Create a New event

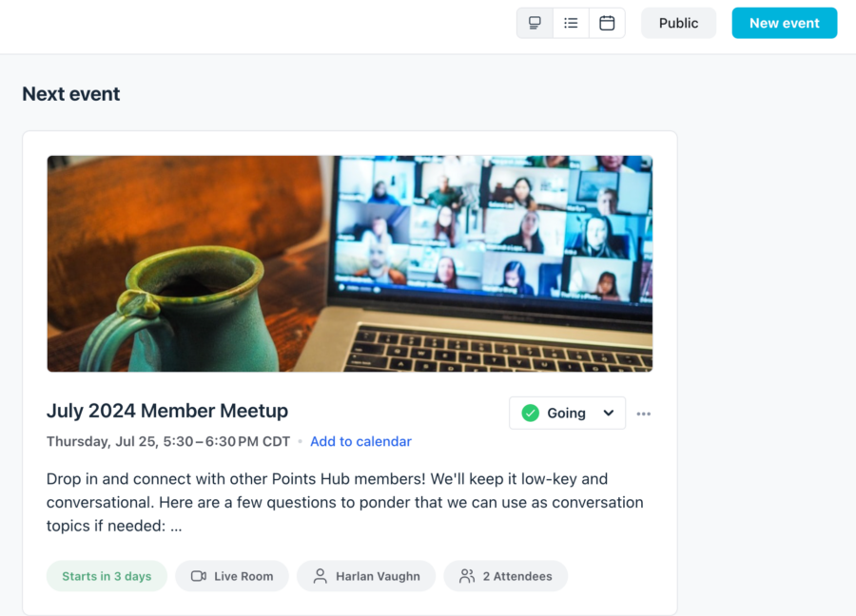pyautogui.click(x=785, y=23)
